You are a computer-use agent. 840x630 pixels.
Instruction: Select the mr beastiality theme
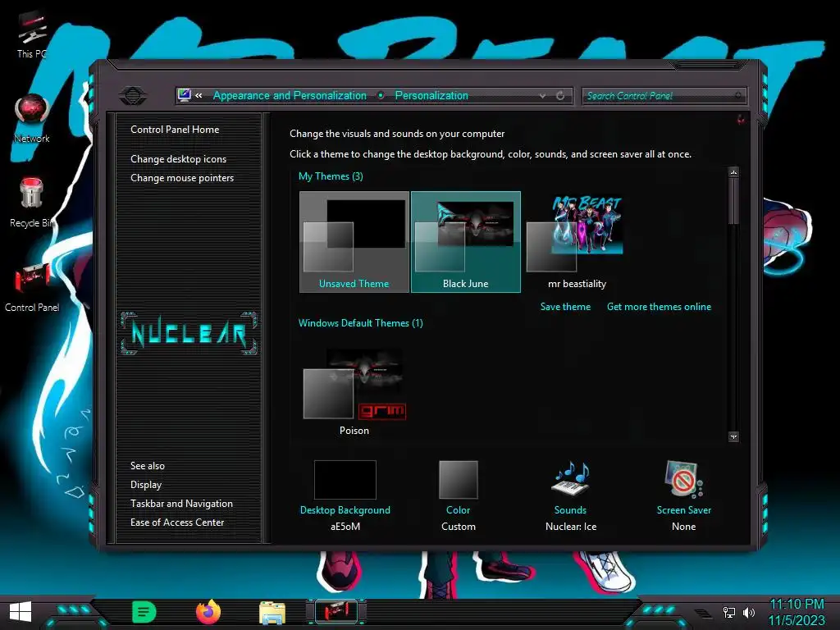[577, 242]
